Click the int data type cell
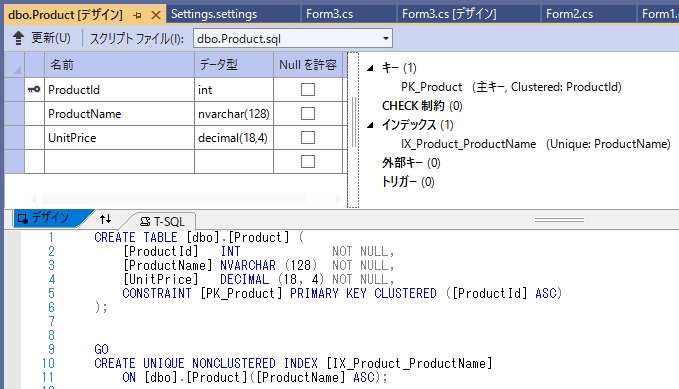This screenshot has height=389, width=679. 234,90
